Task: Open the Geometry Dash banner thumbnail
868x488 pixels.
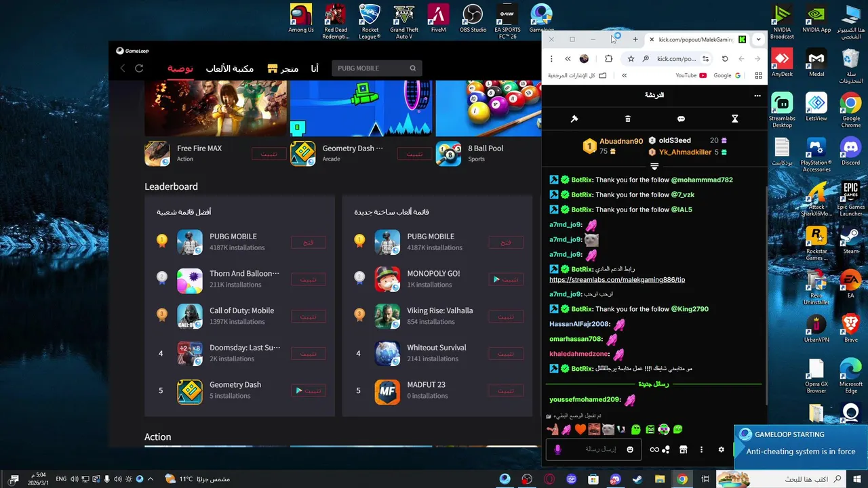Action: tap(361, 108)
